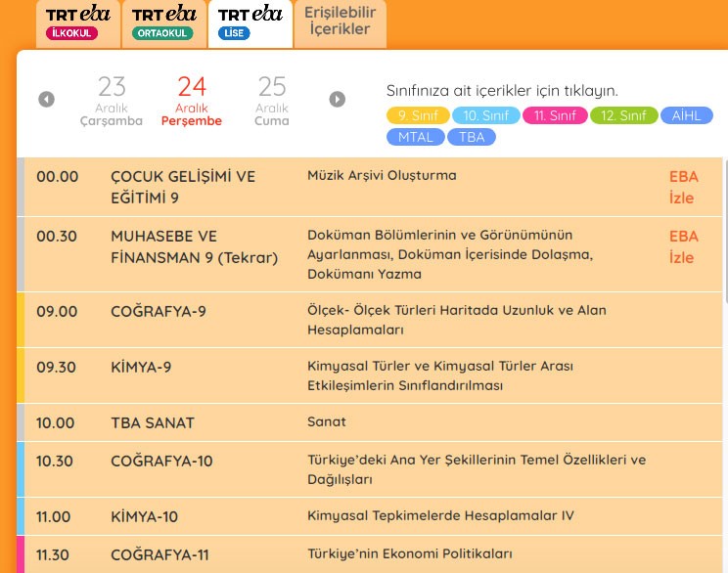Image resolution: width=728 pixels, height=573 pixels.
Task: Switch to TRT EBA Ortaokul tab
Action: pyautogui.click(x=163, y=23)
